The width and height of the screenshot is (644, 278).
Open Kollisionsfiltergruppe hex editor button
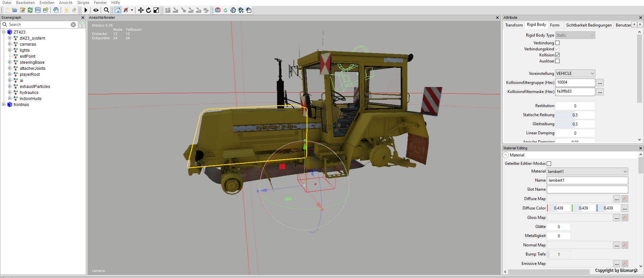pyautogui.click(x=600, y=83)
